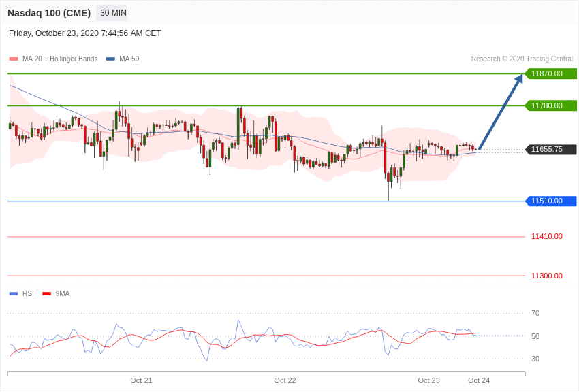Image resolution: width=579 pixels, height=392 pixels.
Task: Click the Oct 21 date axis label
Action: [141, 380]
